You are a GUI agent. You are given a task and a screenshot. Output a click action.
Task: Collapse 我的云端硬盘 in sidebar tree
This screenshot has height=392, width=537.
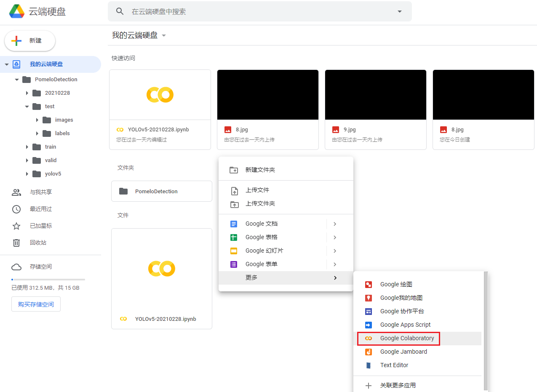click(x=7, y=64)
